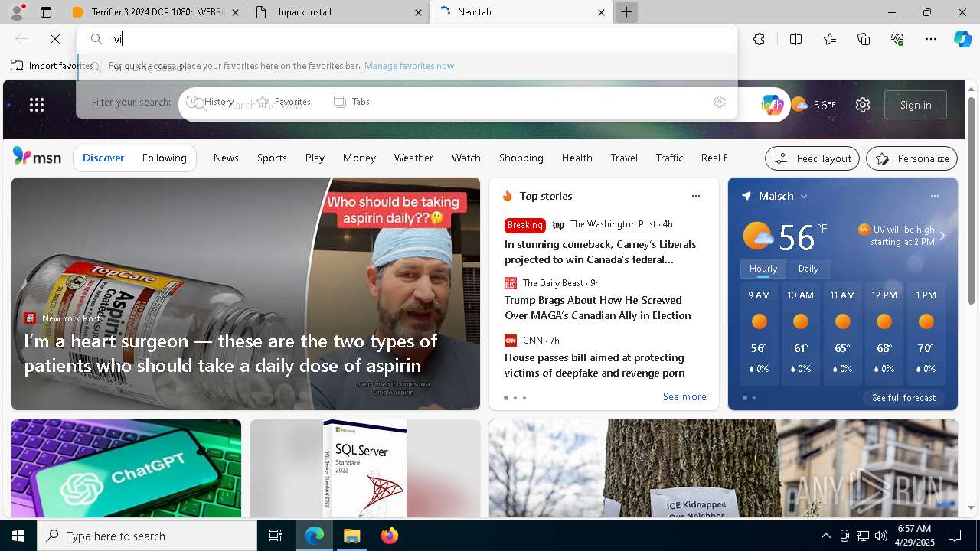Open the page settings gear icon

pos(863,105)
